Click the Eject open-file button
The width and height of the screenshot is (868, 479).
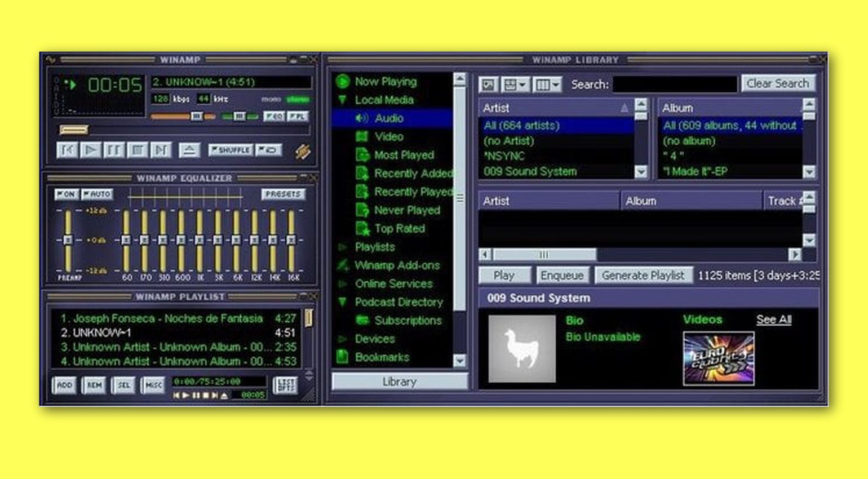[x=189, y=150]
